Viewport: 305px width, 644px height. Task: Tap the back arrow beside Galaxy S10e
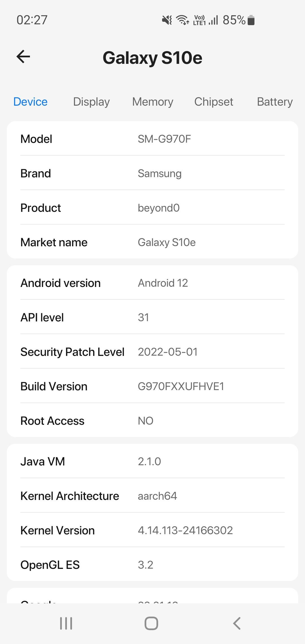(x=23, y=57)
